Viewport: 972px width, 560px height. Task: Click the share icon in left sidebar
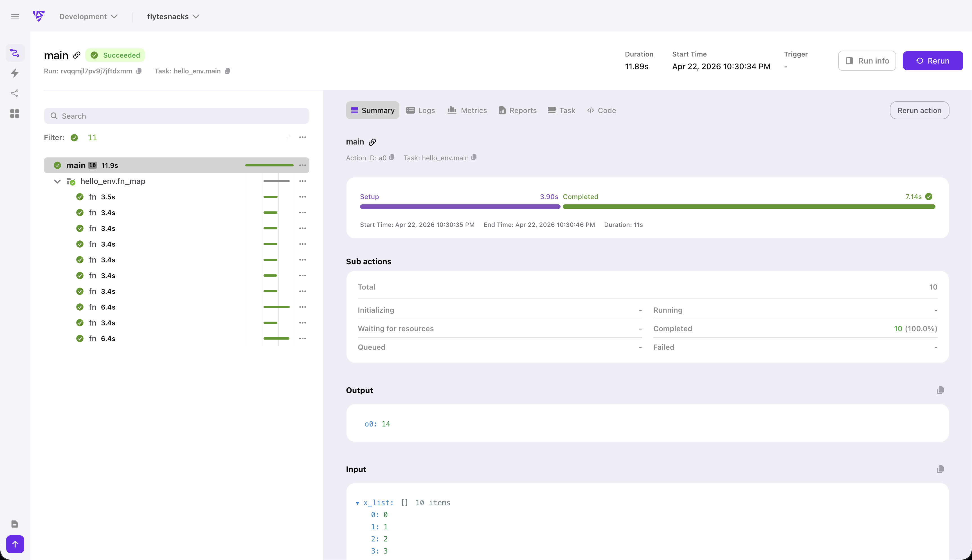15,93
